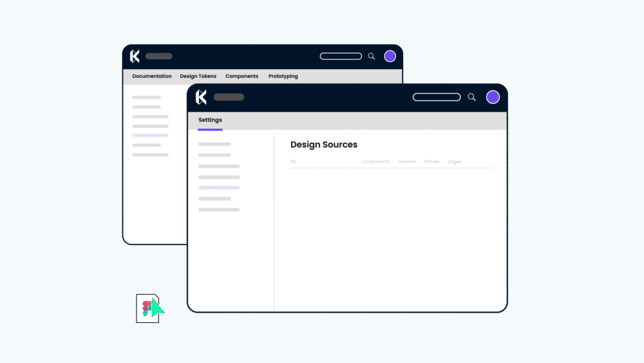This screenshot has width=644, height=363.
Task: Click the Design Sources heading
Action: click(x=324, y=144)
